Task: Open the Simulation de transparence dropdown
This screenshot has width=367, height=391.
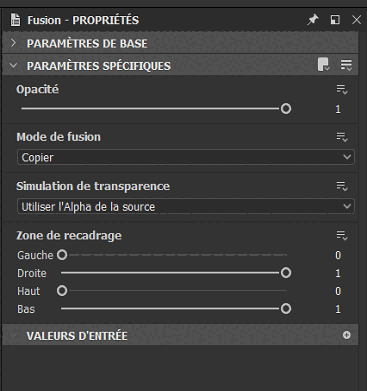Action: pos(186,207)
